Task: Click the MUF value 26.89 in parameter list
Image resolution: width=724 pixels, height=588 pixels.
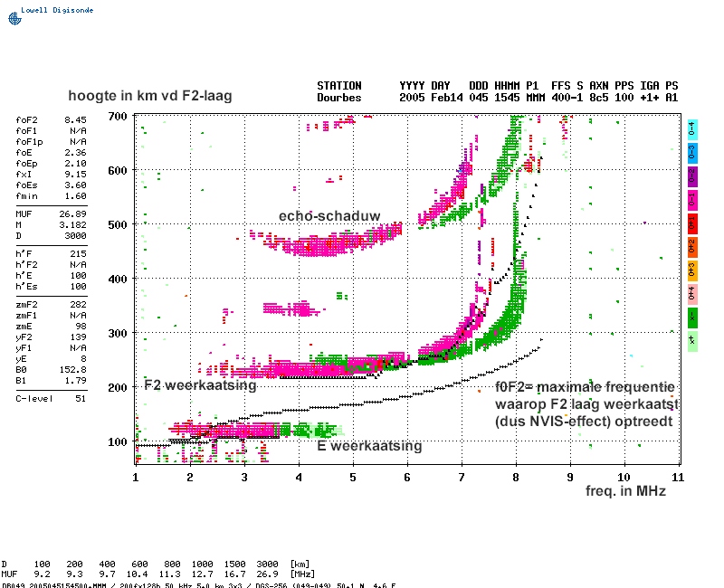Action: [x=74, y=213]
